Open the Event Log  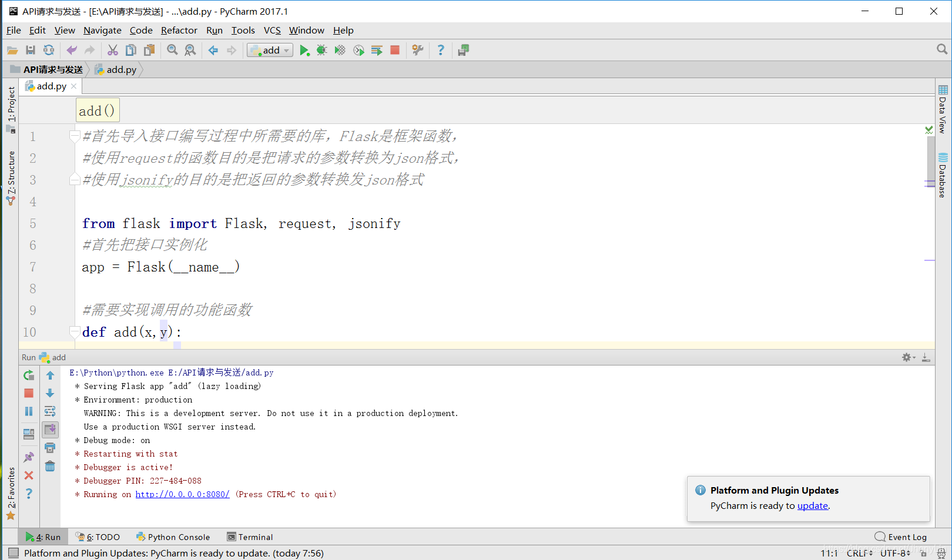tap(900, 537)
